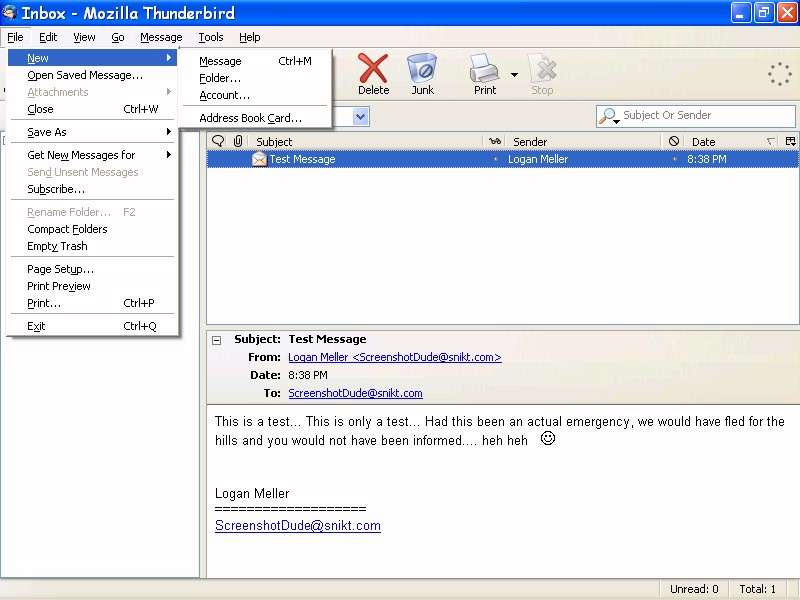Click the 8:38 PM date in message list
This screenshot has width=800, height=600.
click(707, 159)
